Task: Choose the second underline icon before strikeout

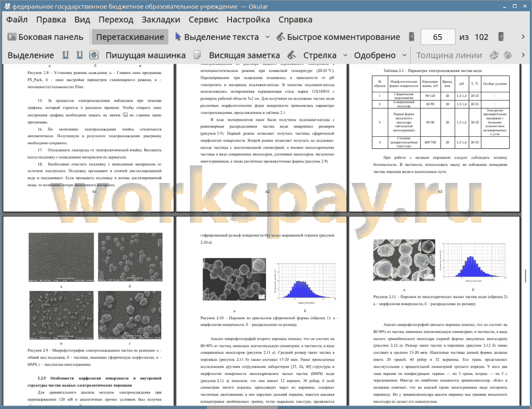Action: tap(80, 55)
